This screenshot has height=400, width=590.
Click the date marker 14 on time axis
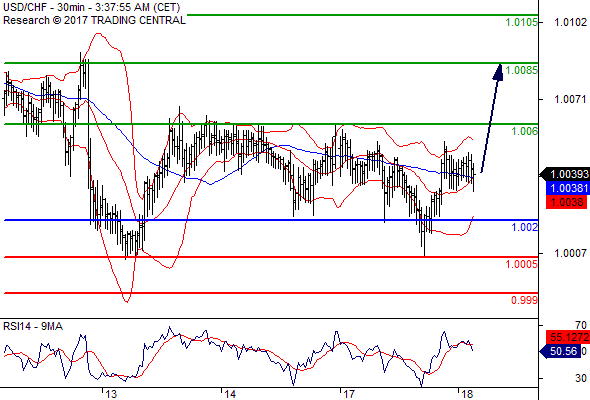[x=230, y=394]
